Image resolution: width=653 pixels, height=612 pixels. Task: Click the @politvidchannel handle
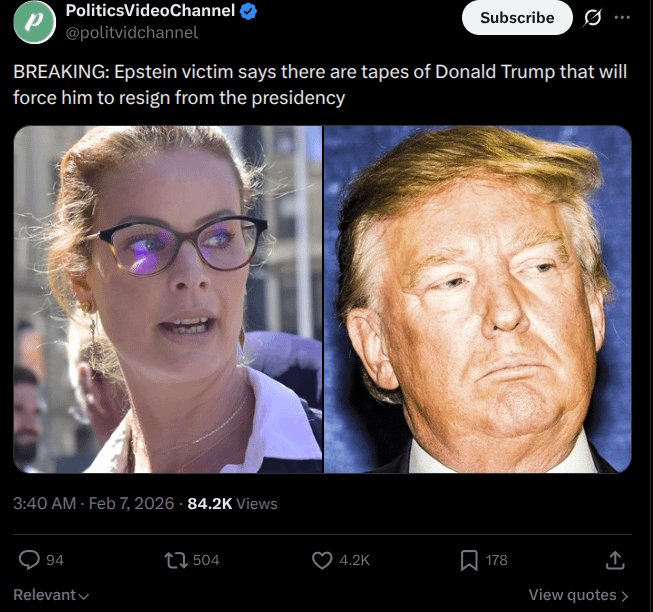tap(131, 32)
